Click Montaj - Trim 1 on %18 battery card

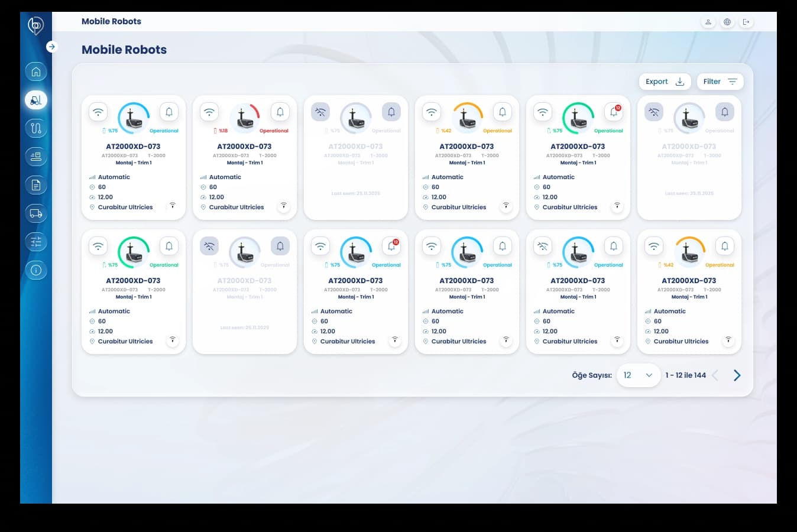click(245, 163)
